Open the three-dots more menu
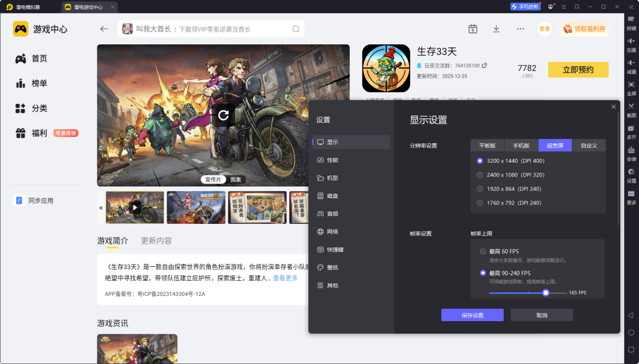Viewport: 639px width, 364px height. tap(520, 29)
